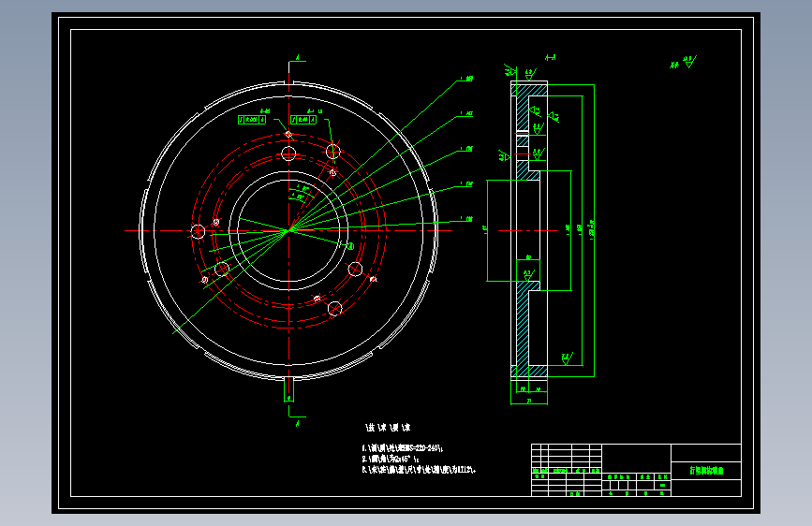Select the section marker A above the front view
Image resolution: width=812 pixels, height=526 pixels.
point(298,57)
